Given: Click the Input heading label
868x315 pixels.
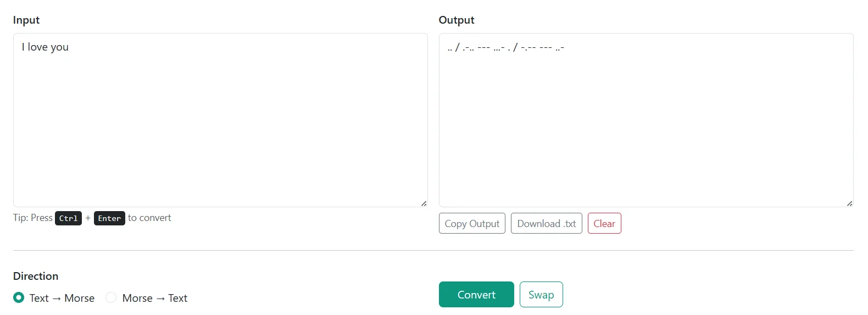Looking at the screenshot, I should 26,20.
